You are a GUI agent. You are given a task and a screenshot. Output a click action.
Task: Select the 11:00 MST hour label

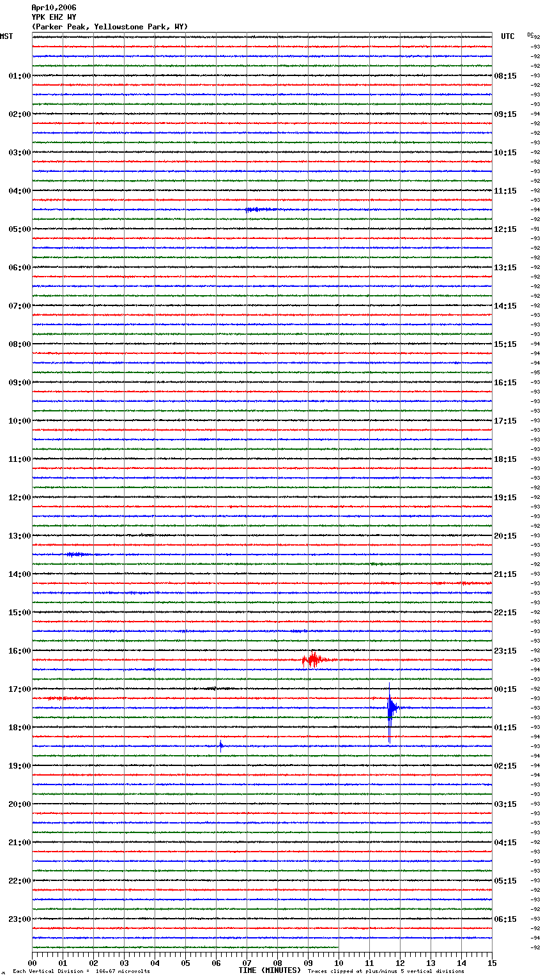coord(19,459)
